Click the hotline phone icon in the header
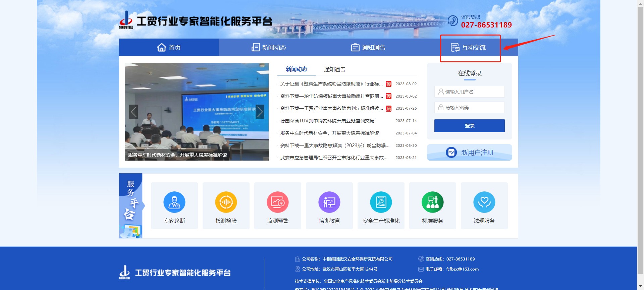Image resolution: width=644 pixels, height=290 pixels. click(453, 20)
